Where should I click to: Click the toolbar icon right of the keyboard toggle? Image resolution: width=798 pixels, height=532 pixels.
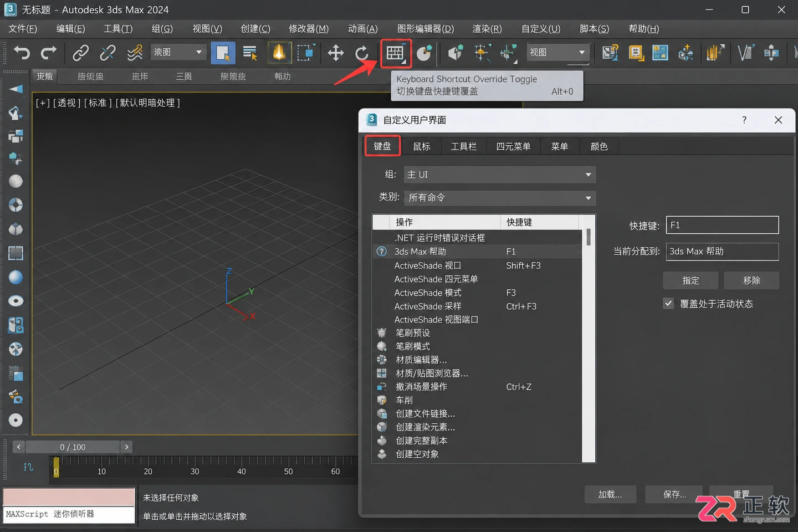pos(424,53)
